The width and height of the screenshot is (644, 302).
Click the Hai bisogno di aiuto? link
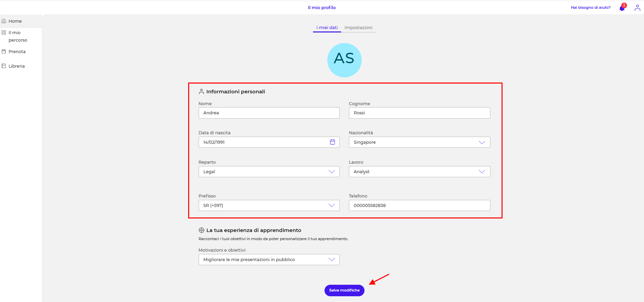(591, 7)
